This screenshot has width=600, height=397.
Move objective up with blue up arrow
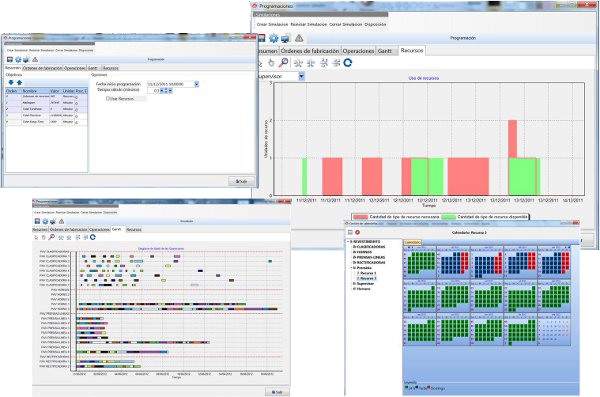click(19, 82)
